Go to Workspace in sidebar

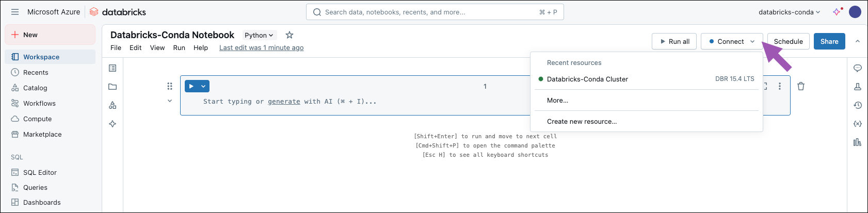(50, 57)
